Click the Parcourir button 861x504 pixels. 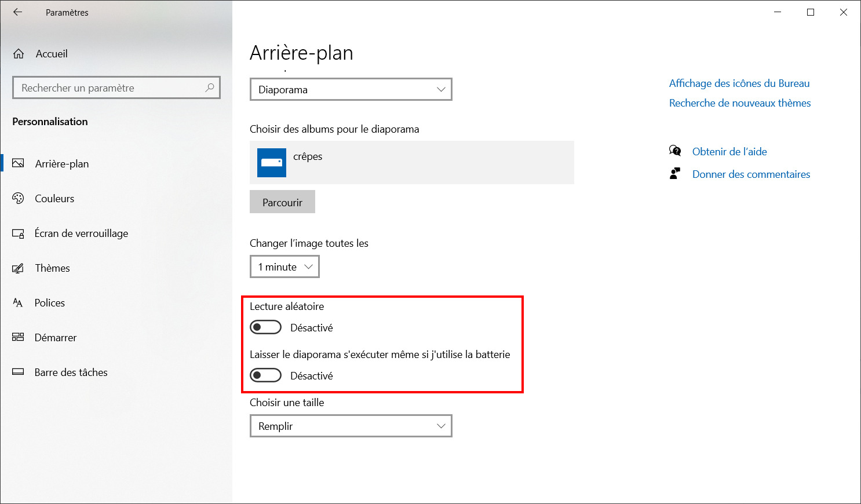(x=282, y=202)
